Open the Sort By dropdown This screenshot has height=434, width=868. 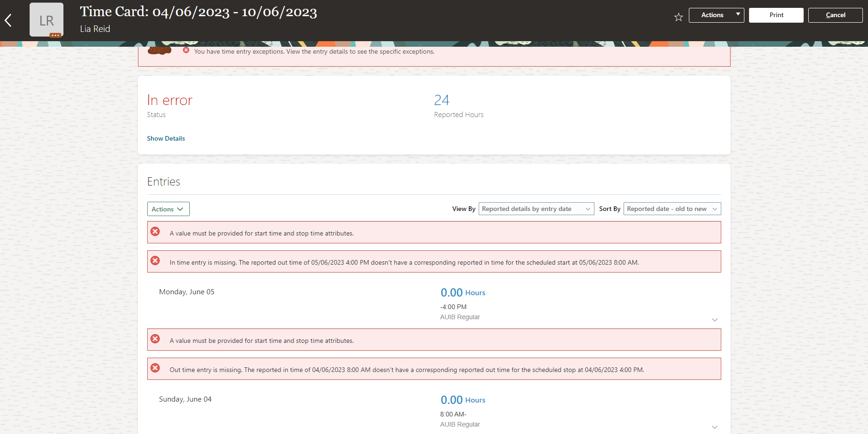click(x=672, y=209)
